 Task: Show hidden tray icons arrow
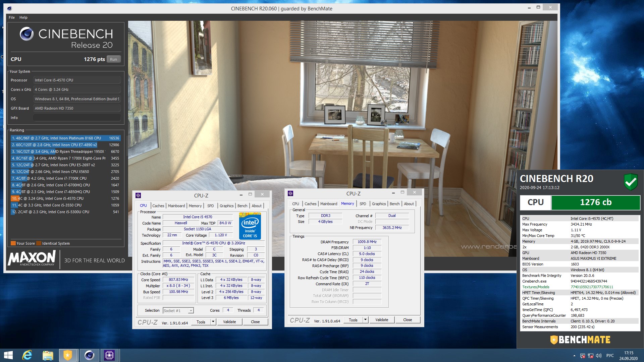[574, 356]
